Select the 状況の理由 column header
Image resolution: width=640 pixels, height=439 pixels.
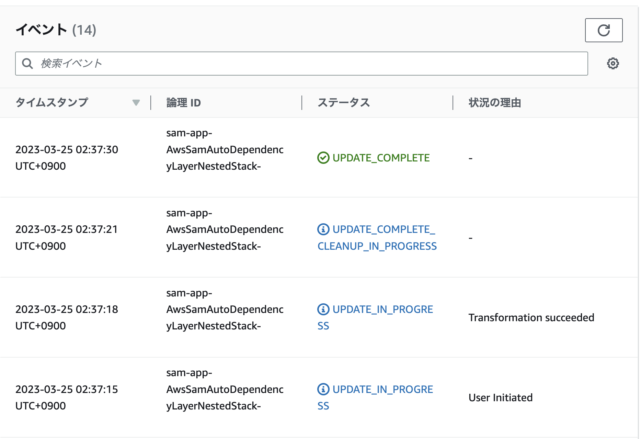tap(495, 103)
